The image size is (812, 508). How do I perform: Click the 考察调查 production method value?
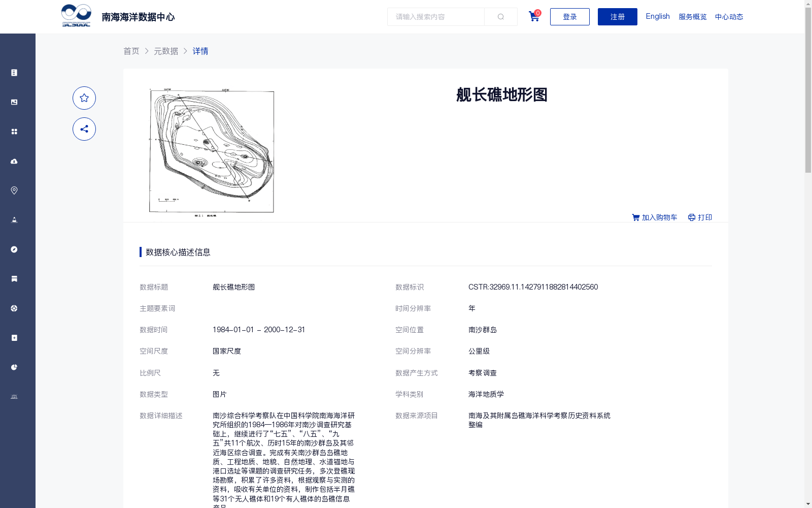click(483, 373)
